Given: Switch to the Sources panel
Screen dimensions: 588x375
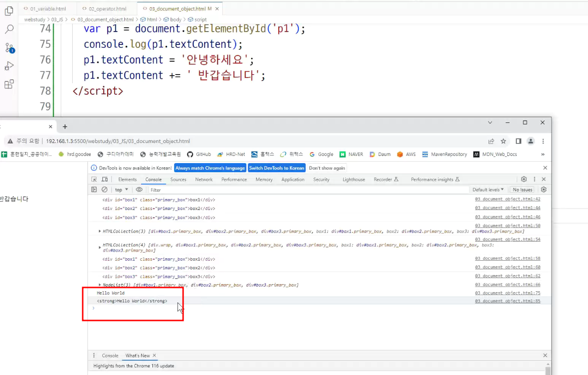Looking at the screenshot, I should pyautogui.click(x=178, y=179).
